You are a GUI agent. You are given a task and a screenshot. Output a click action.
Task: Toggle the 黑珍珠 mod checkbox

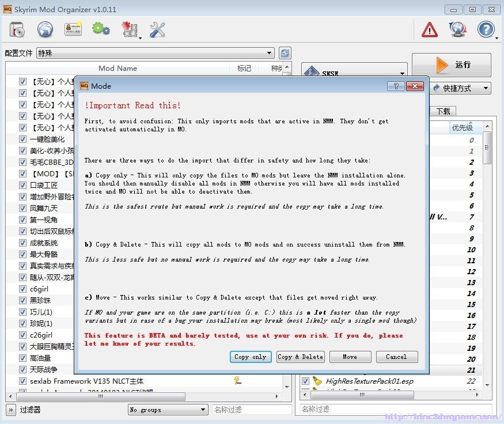[x=22, y=300]
